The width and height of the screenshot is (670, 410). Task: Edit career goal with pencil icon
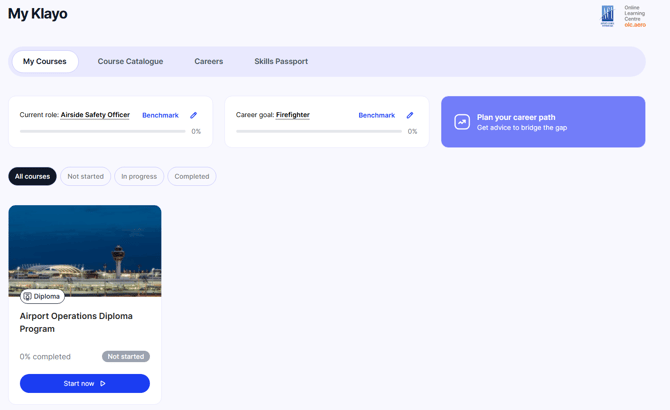[410, 115]
